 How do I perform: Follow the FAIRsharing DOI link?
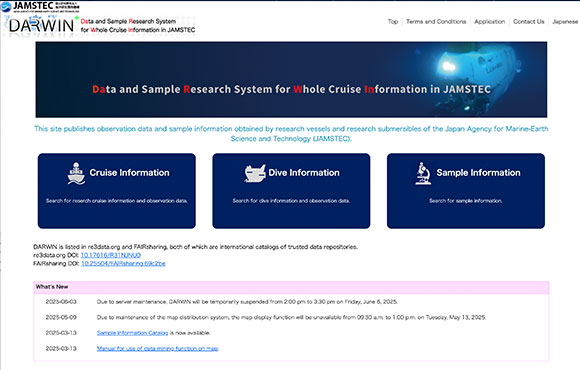pos(123,263)
